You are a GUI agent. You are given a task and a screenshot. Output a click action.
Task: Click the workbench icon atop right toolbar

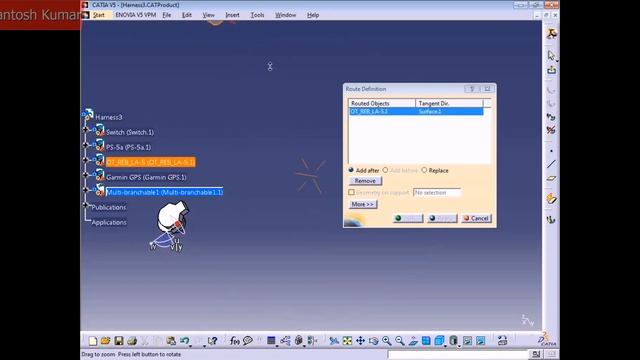coord(551,33)
